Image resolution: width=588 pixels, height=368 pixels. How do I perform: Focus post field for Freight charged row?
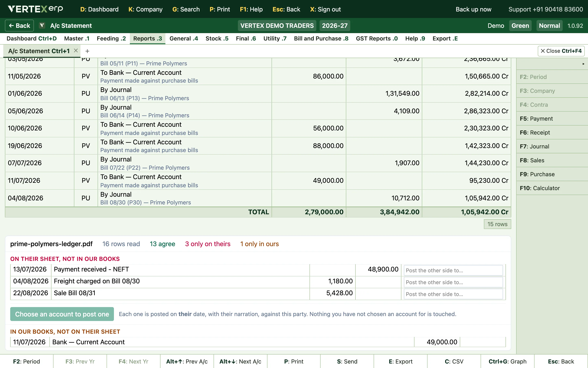[x=453, y=282]
